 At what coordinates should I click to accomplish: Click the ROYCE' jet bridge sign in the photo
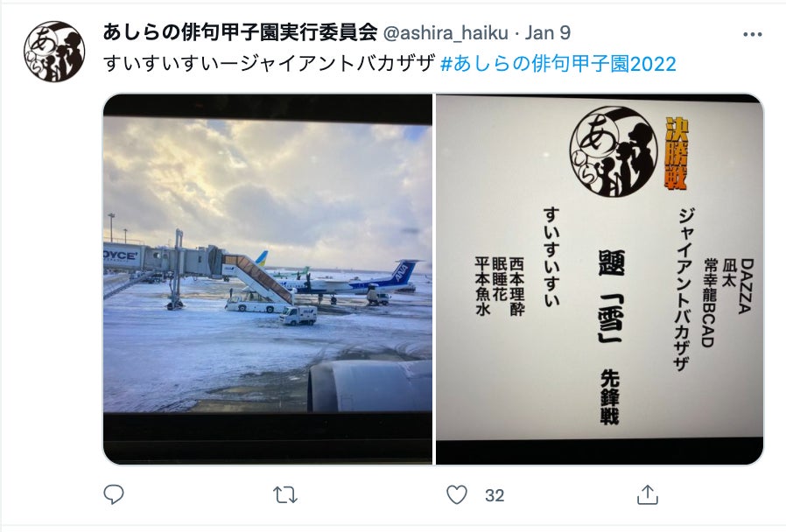(121, 255)
